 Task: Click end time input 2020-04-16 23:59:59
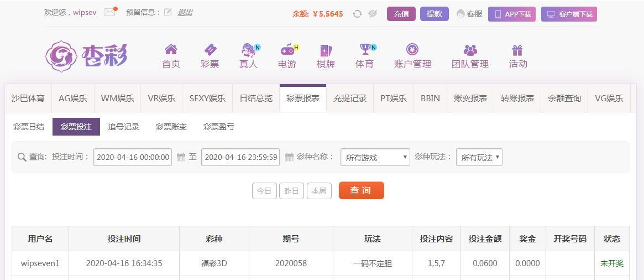coord(240,157)
